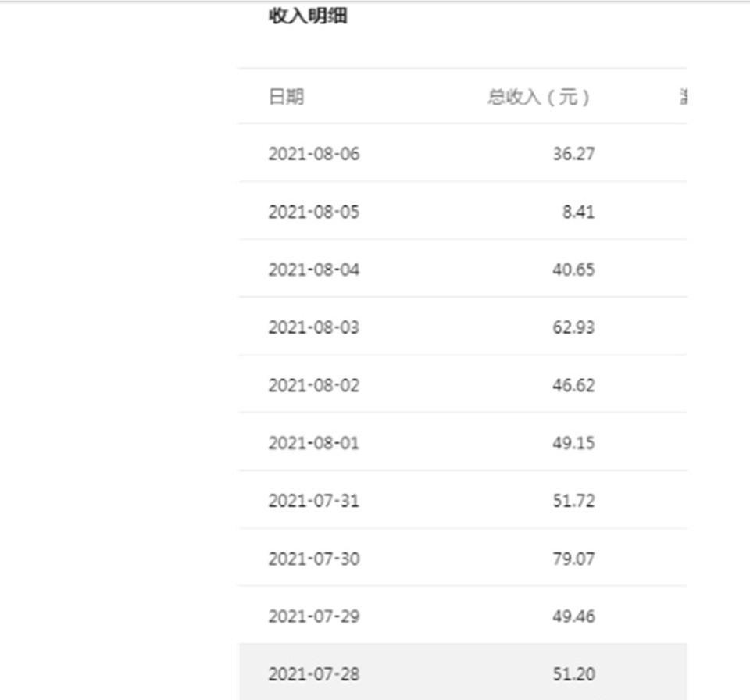Image resolution: width=750 pixels, height=700 pixels.
Task: Select the 2021-08-04 date row
Action: (x=314, y=270)
